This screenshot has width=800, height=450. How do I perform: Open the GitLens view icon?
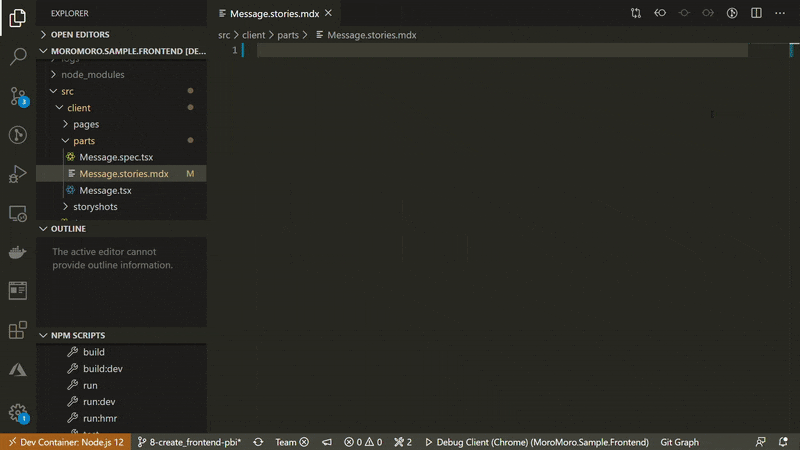pyautogui.click(x=18, y=135)
